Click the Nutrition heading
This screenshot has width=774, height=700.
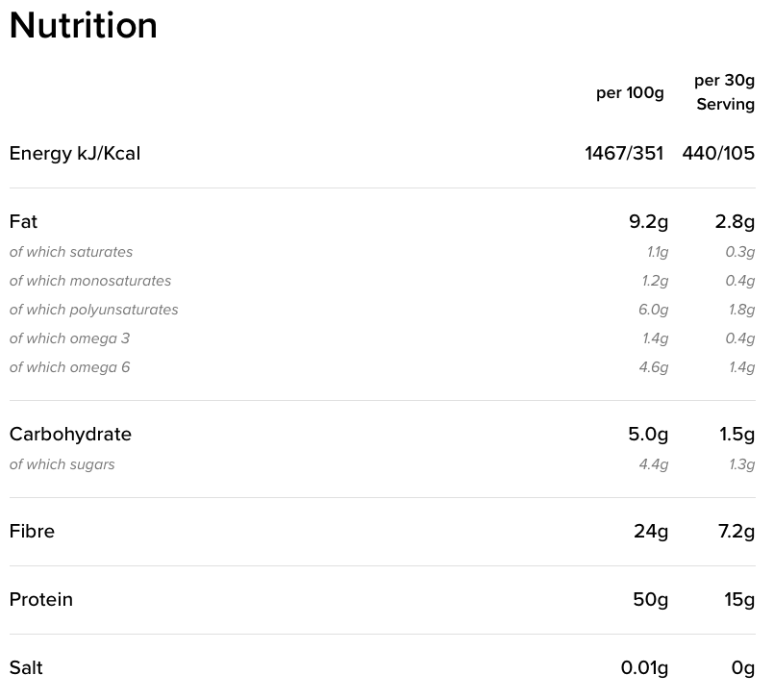point(83,25)
